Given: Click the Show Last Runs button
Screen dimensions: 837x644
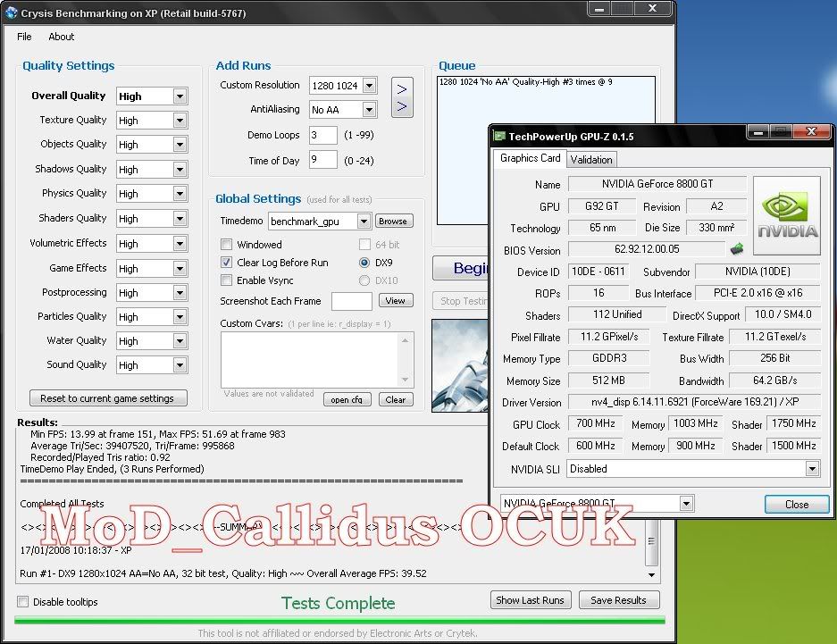Looking at the screenshot, I should click(530, 600).
